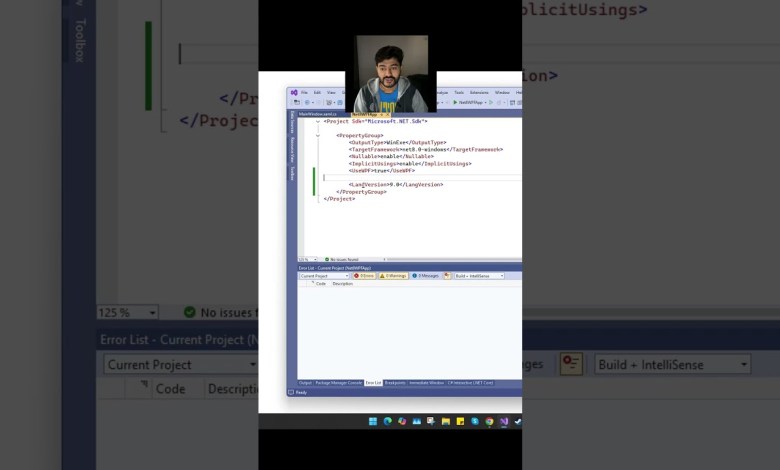This screenshot has height=470, width=780.
Task: Click the No issues found status indicator
Action: (341, 260)
